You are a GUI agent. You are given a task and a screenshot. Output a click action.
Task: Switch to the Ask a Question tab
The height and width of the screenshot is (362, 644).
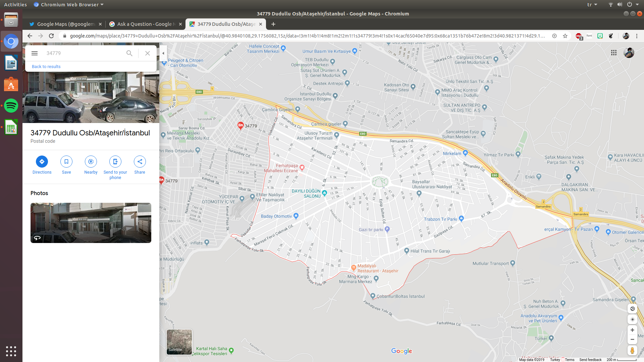coord(144,24)
